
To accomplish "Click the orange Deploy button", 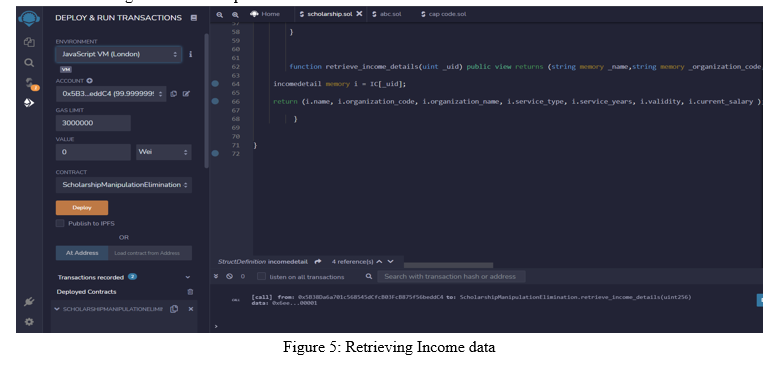I will coord(82,208).
